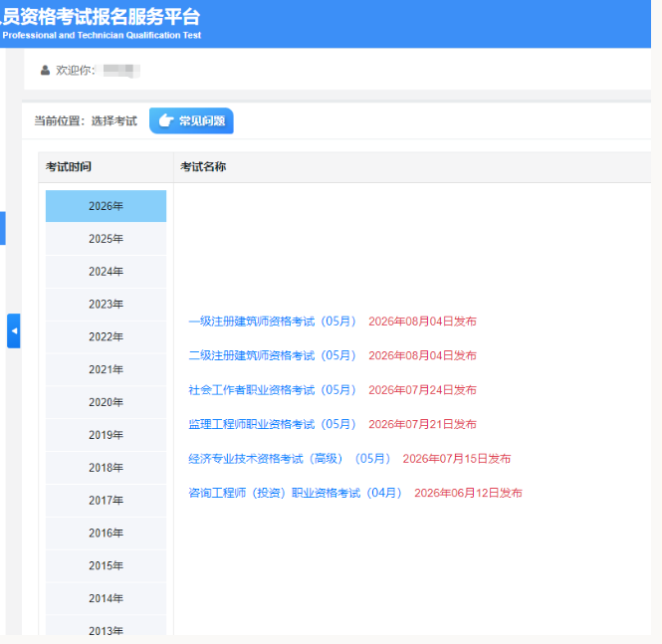
Task: Click the 2026年07月21日发布 date text
Action: coord(423,424)
